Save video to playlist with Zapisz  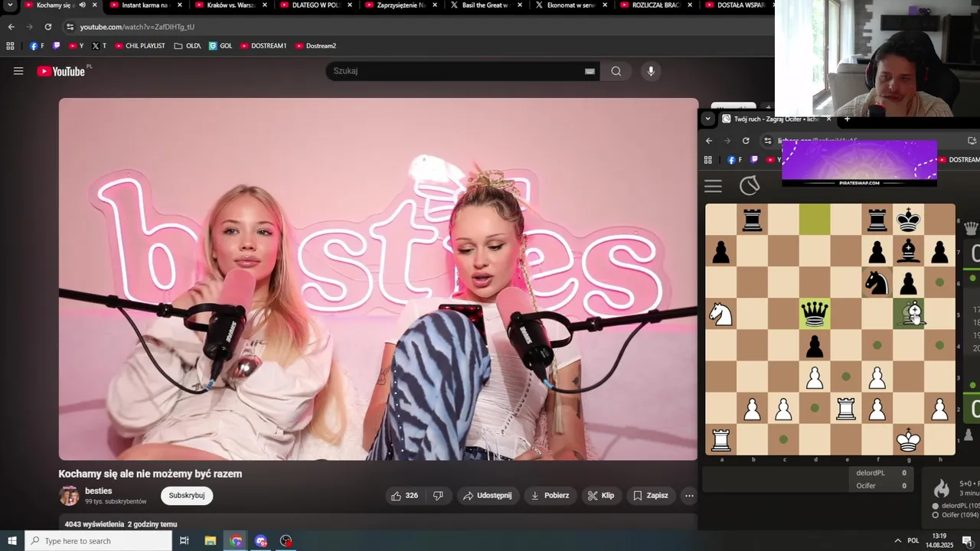(x=651, y=496)
